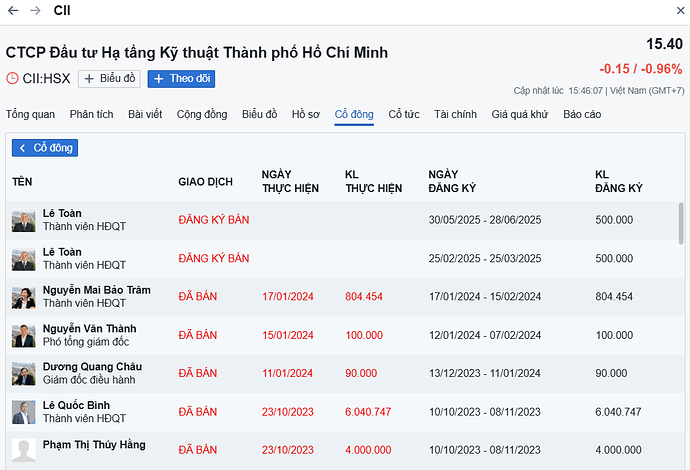Click period 13/12/2023 - 11/01/2024
The image size is (690, 470).
click(x=484, y=373)
